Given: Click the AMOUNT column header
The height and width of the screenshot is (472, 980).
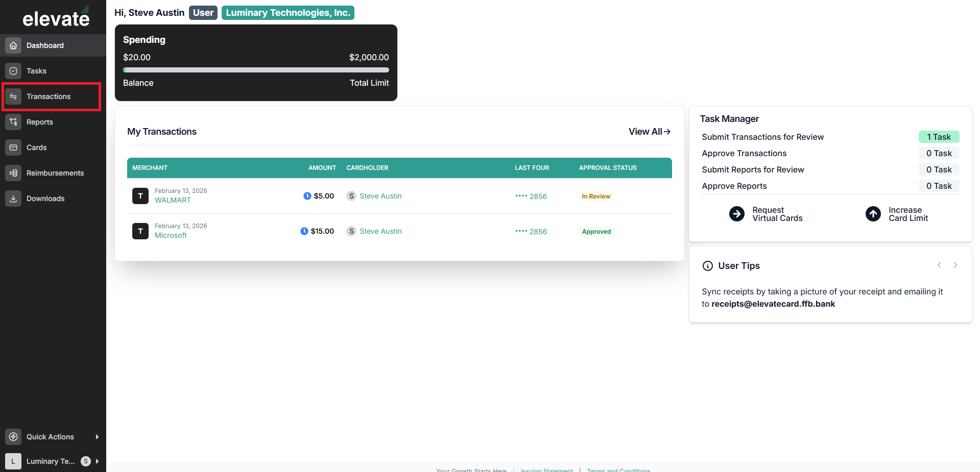Looking at the screenshot, I should point(322,168).
